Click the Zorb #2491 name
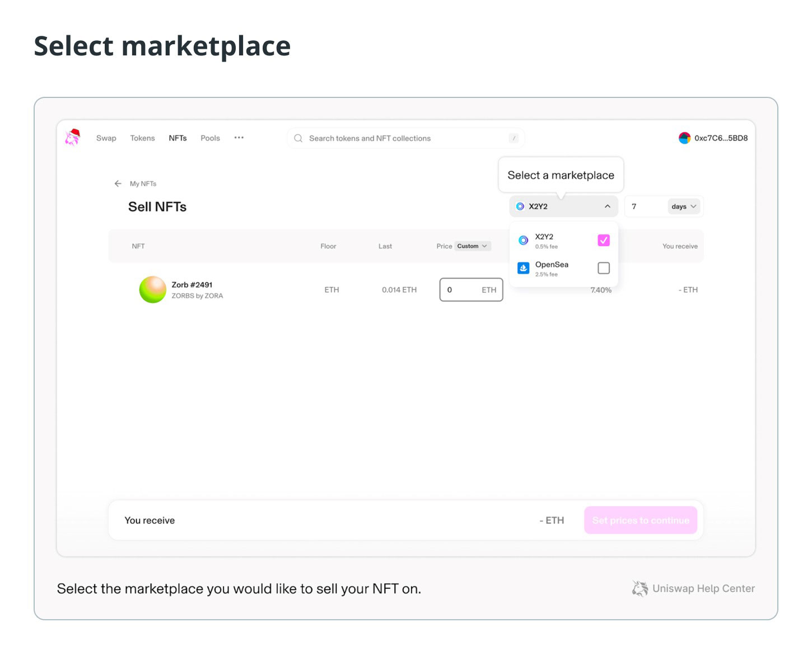Viewport: 812px width, 651px height. (192, 285)
